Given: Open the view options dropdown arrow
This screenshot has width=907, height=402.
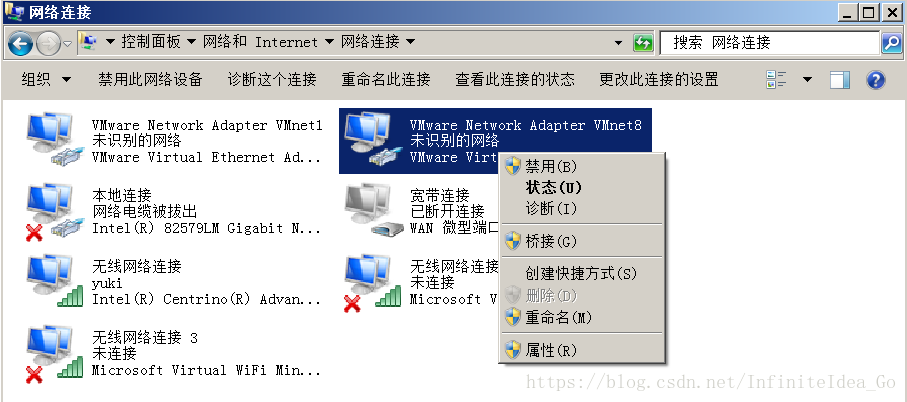Looking at the screenshot, I should 807,79.
